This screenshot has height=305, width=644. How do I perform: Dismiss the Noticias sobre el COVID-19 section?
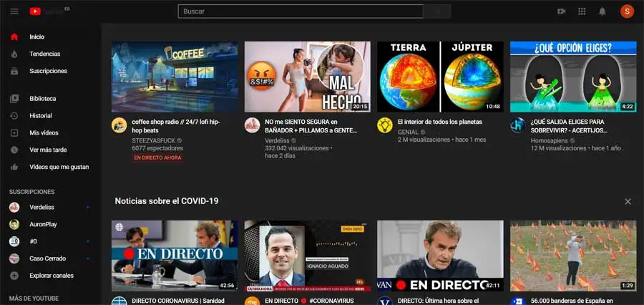point(628,201)
